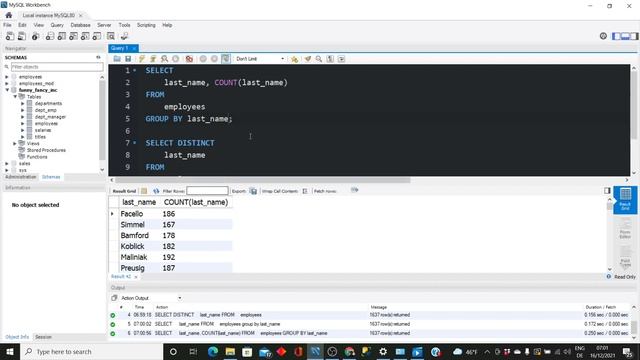Image resolution: width=640 pixels, height=360 pixels.
Task: Switch to the Form Editor view
Action: pyautogui.click(x=625, y=229)
